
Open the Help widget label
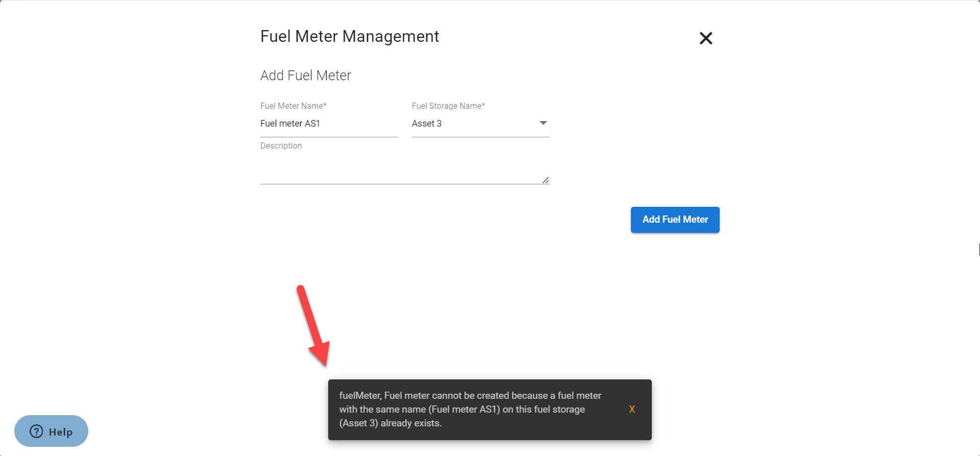point(61,432)
